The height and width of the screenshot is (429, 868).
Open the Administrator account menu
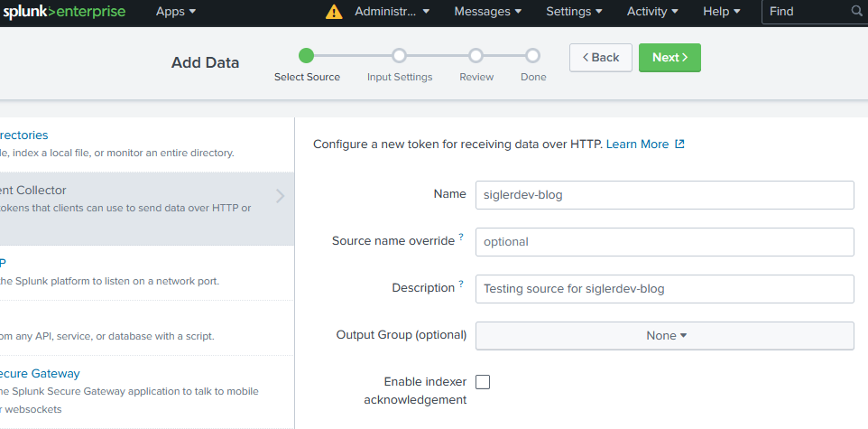392,12
